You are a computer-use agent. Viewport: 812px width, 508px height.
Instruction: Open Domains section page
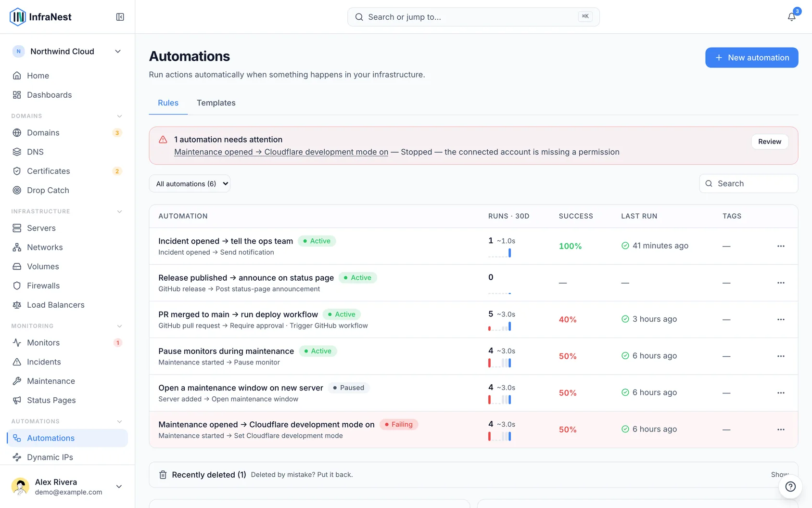[x=67, y=132]
